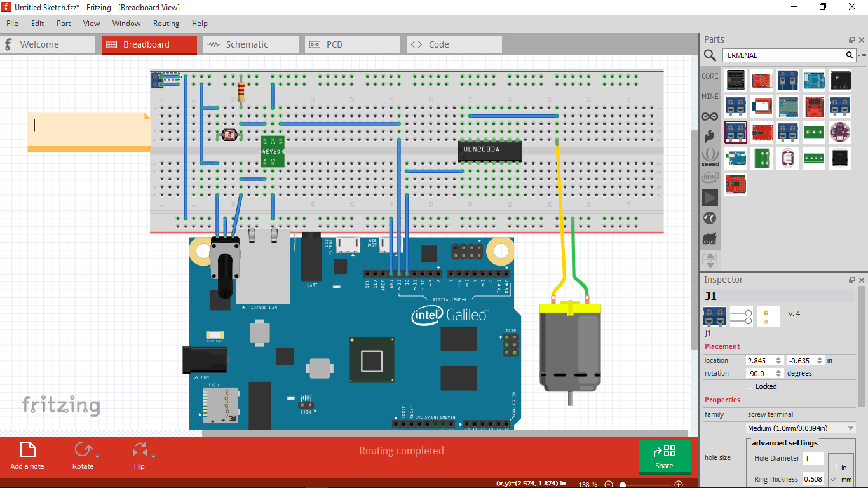
Task: Select the resistor on the breadboard
Action: (240, 93)
